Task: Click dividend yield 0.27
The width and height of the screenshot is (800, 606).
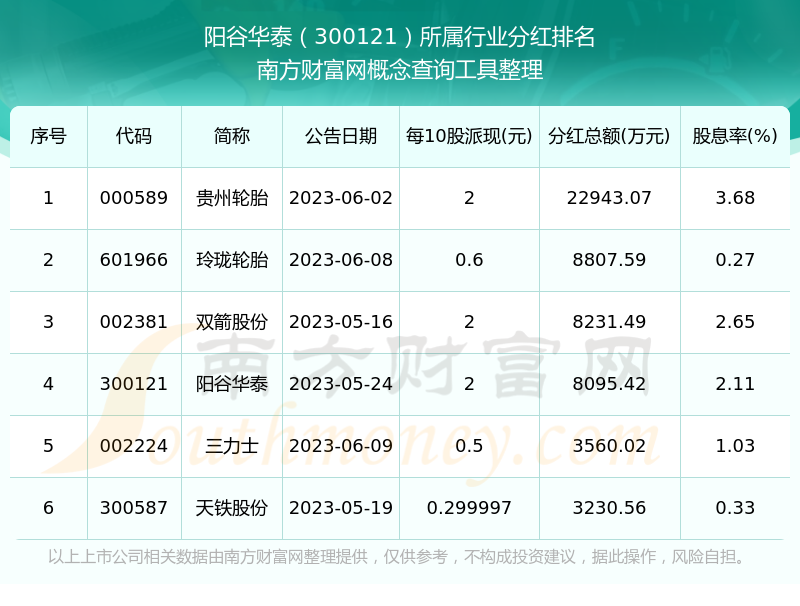Action: click(x=735, y=260)
